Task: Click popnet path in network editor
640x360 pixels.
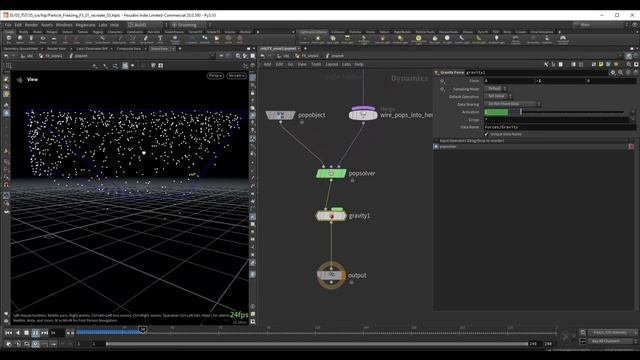Action: [335, 56]
